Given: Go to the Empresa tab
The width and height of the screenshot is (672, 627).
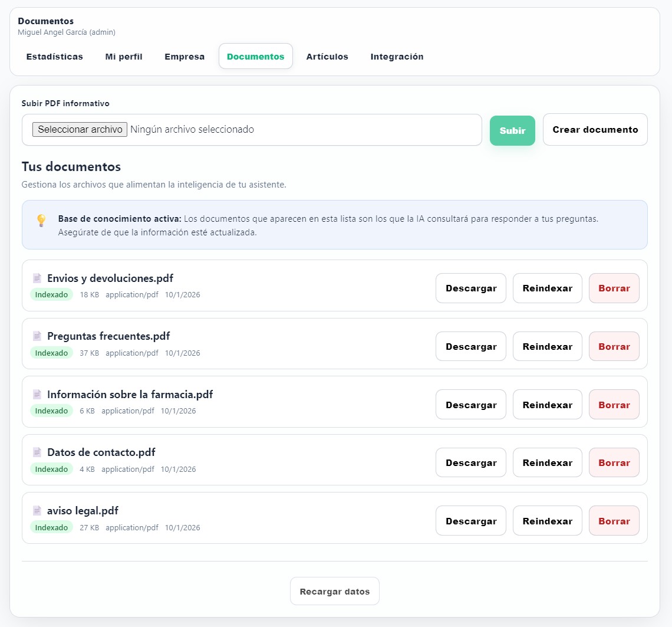Looking at the screenshot, I should pos(185,57).
